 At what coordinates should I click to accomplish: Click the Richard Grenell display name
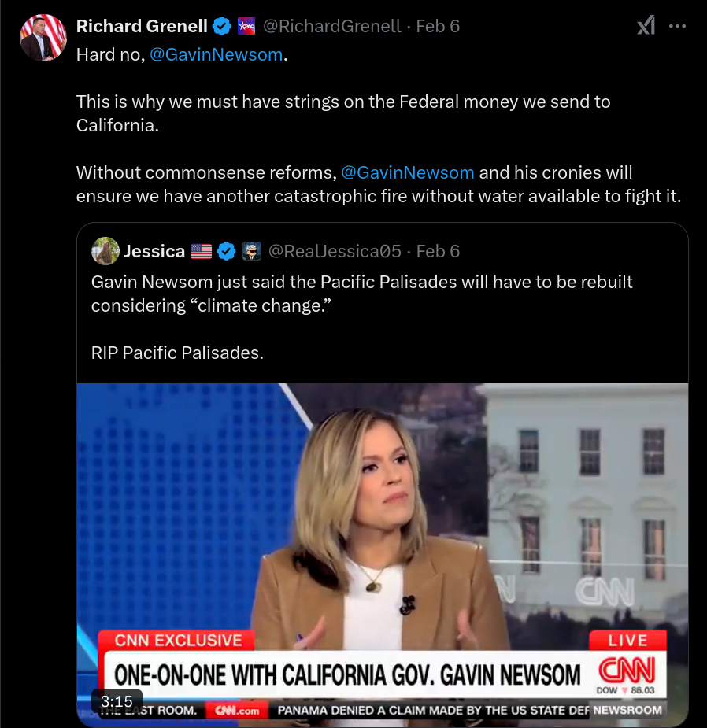(142, 26)
